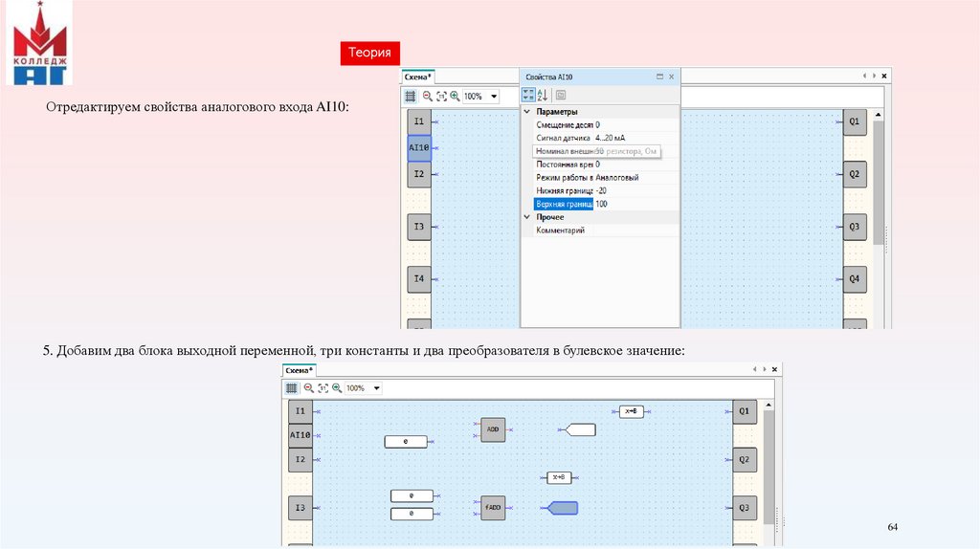The image size is (980, 549).
Task: Toggle grid icon in the lower scheme toolbar
Action: coord(291,388)
